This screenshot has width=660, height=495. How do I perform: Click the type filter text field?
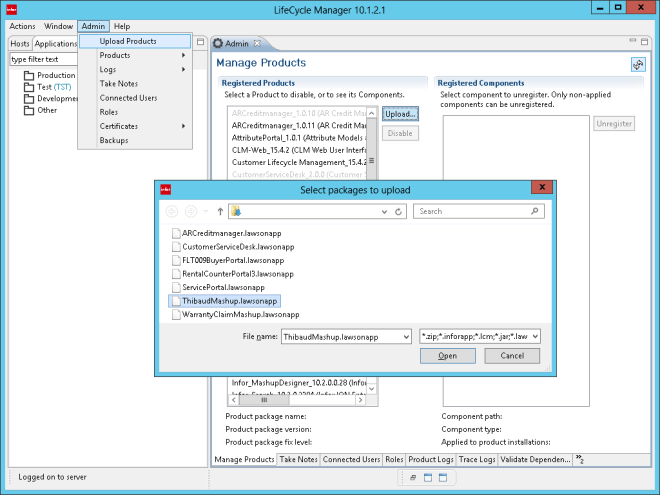[x=40, y=59]
